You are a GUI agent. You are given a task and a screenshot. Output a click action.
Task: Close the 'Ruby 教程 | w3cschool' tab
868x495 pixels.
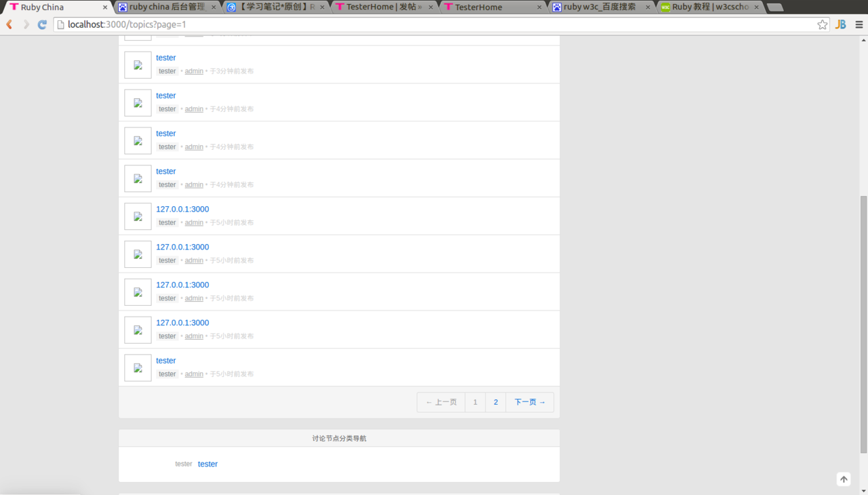757,7
